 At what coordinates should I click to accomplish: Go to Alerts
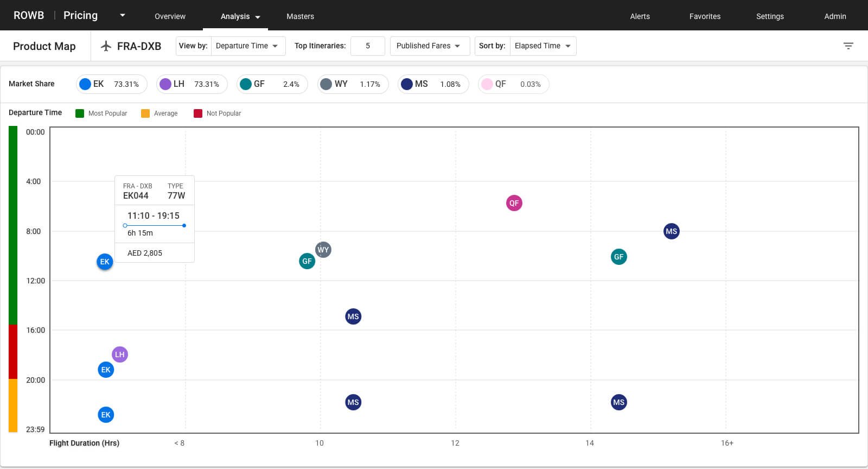coord(640,16)
